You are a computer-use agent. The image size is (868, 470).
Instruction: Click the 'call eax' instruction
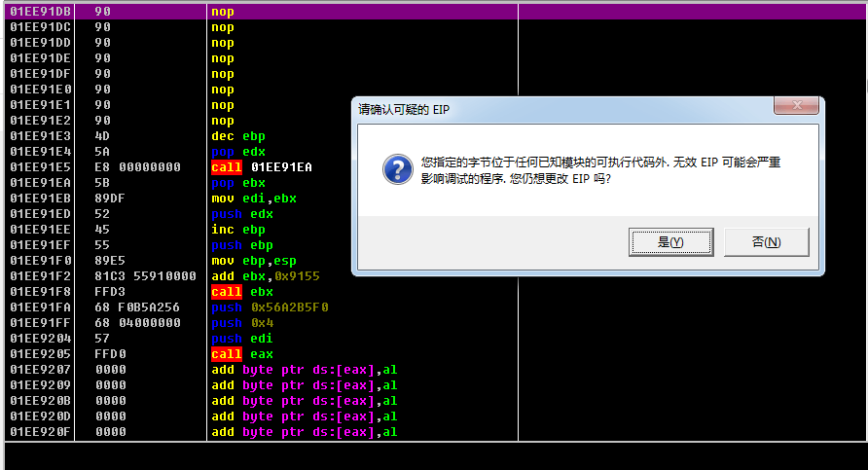click(242, 354)
